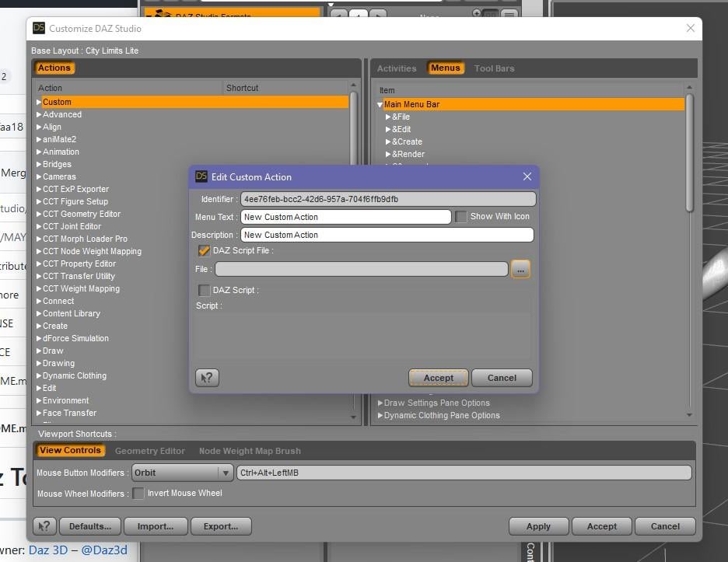Select the Dynamic Clothing action group
The height and width of the screenshot is (562, 728).
75,376
